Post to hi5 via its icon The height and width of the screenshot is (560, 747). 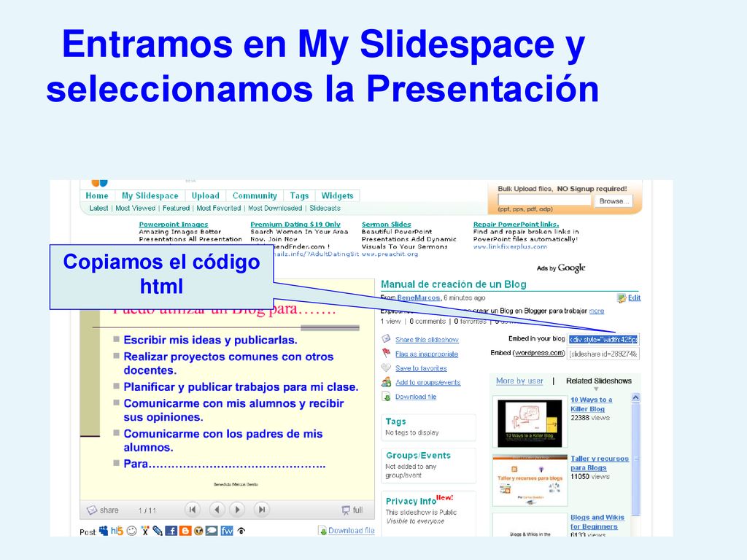click(x=117, y=531)
